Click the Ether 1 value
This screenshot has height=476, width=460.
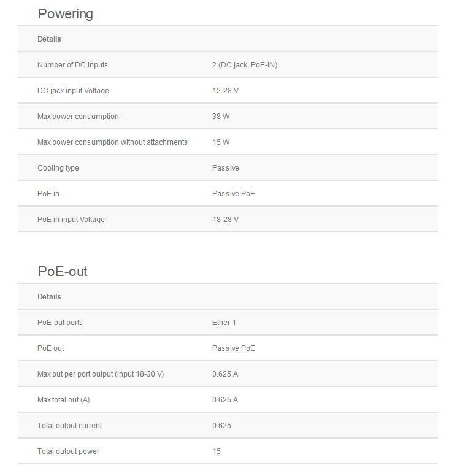tap(224, 323)
